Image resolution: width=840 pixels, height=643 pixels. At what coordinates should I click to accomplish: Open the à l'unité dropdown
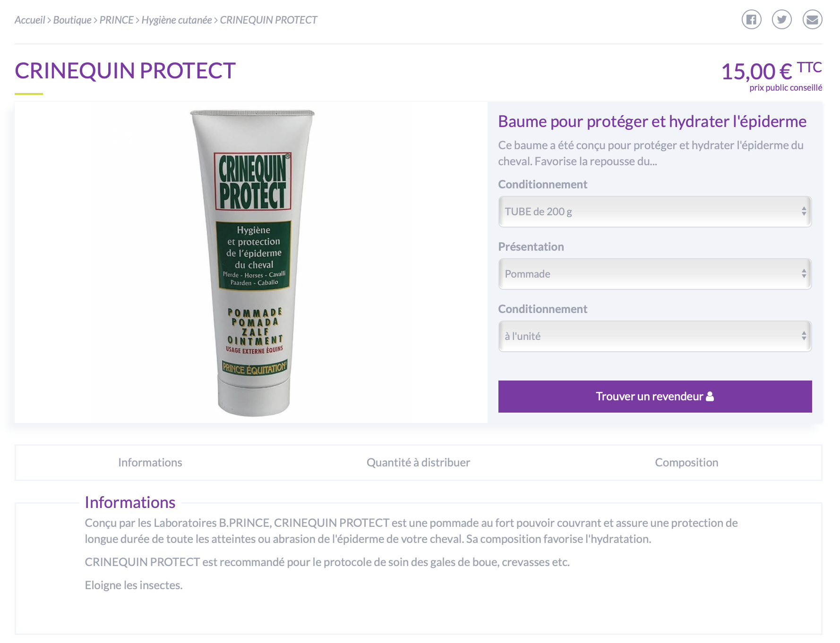655,336
